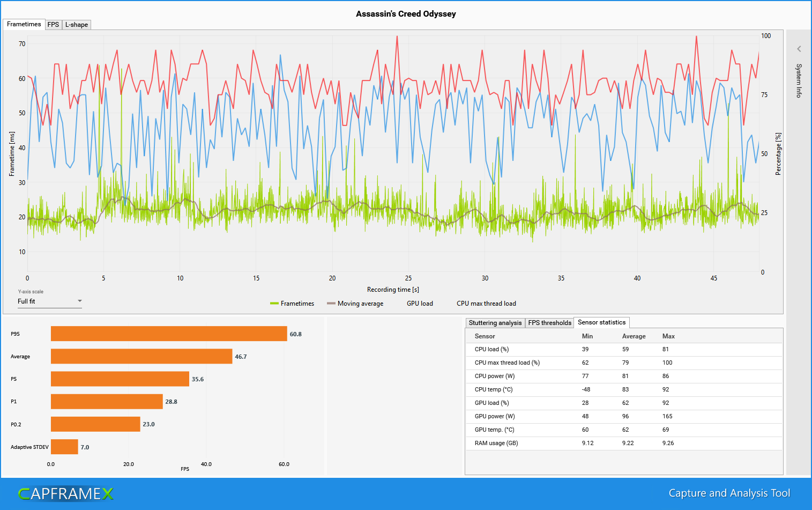The width and height of the screenshot is (812, 510).
Task: Toggle the GPU load legend entry
Action: tap(420, 304)
